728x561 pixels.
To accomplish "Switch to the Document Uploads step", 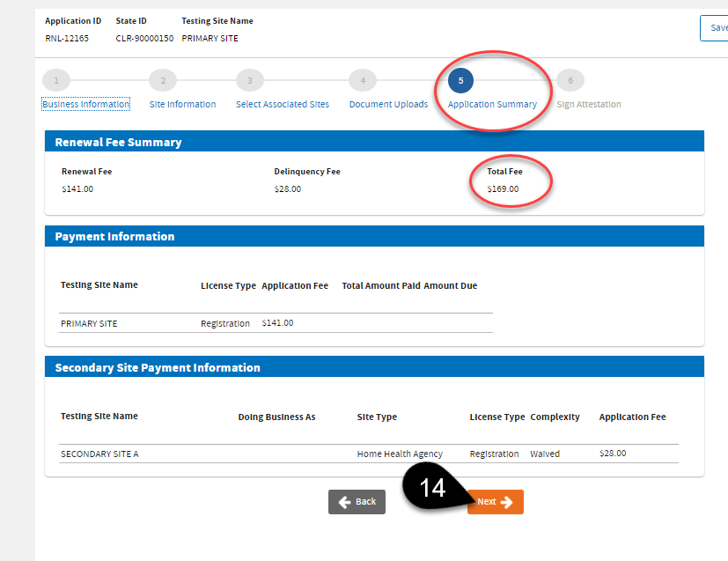I will [x=388, y=105].
